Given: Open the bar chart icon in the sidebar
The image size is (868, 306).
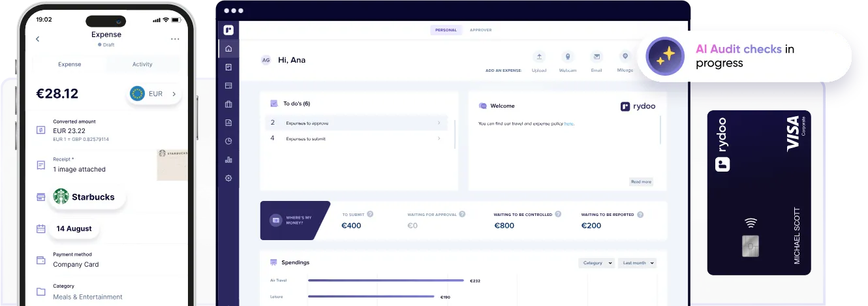Looking at the screenshot, I should tap(228, 159).
